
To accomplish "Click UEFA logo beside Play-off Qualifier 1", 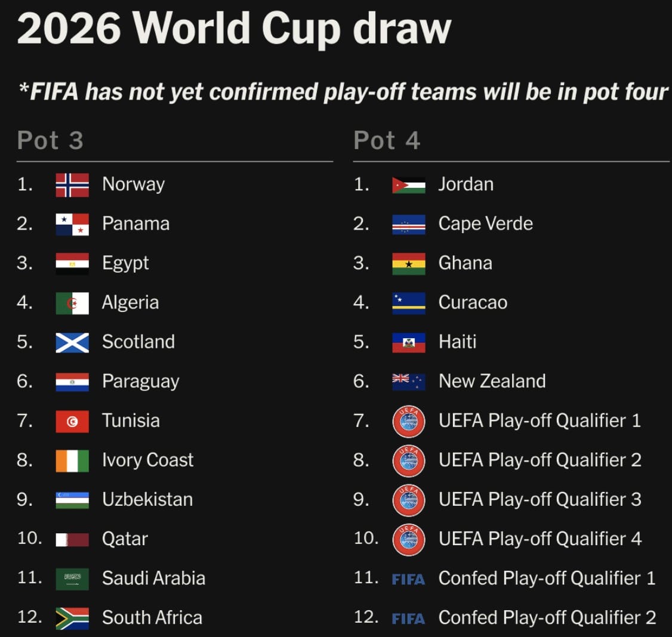I will (409, 421).
